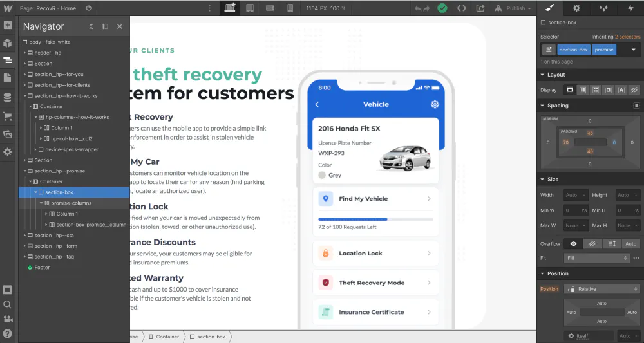Select section__hp--cta in Navigator
This screenshot has height=343, width=644.
(x=54, y=235)
